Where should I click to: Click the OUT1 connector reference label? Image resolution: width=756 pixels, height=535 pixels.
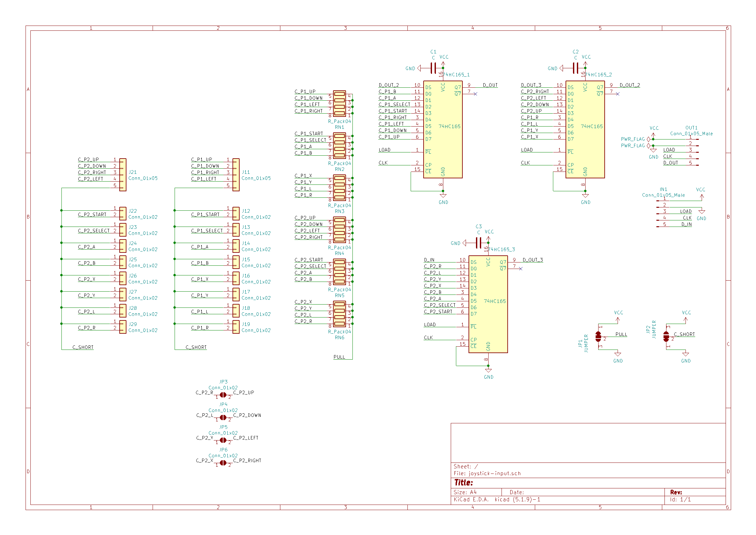coord(691,128)
